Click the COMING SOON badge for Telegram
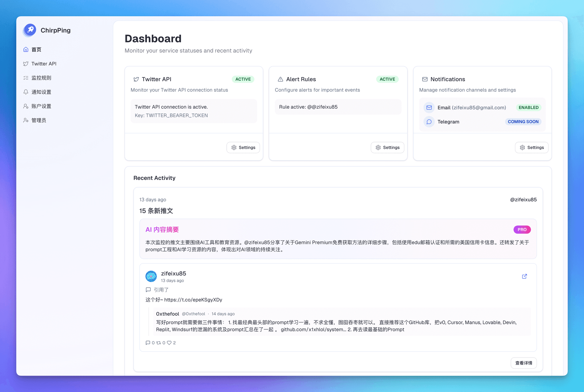Viewport: 584px width, 392px height. click(x=523, y=122)
